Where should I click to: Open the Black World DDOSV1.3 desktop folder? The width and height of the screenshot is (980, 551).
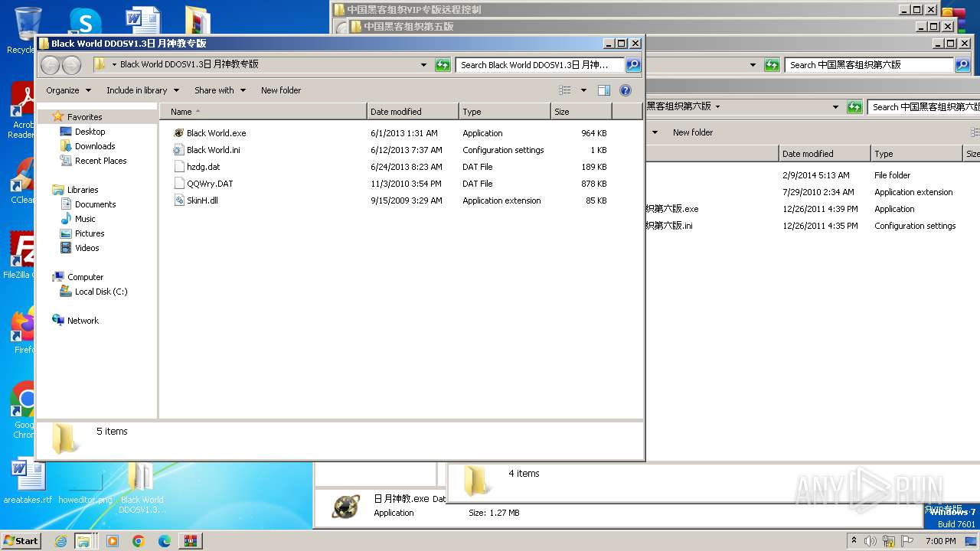[x=142, y=487]
